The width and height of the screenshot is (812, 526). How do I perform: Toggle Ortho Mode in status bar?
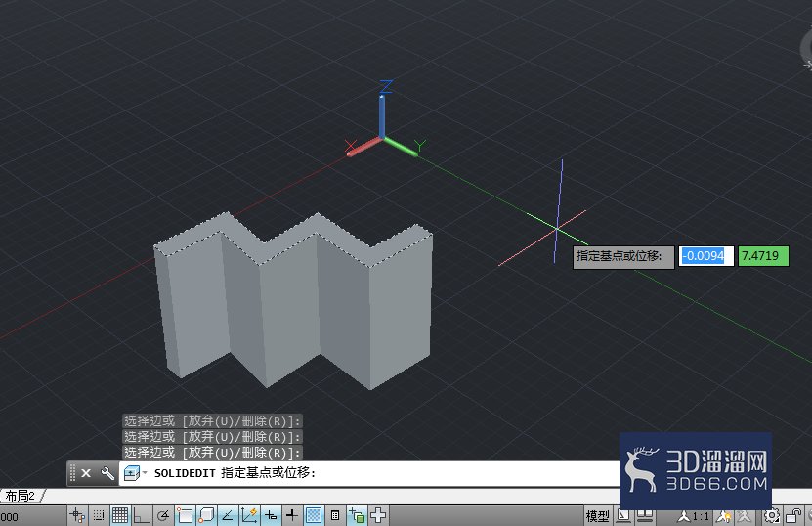142,515
